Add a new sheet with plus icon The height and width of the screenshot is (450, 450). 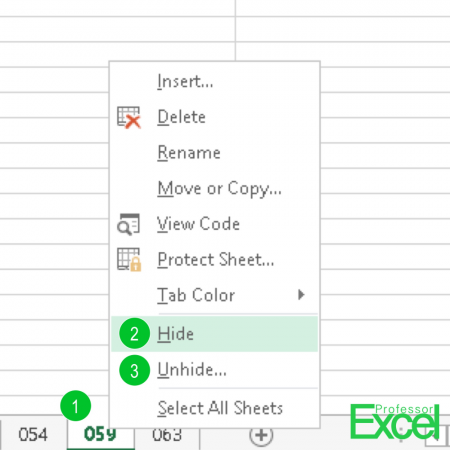click(x=261, y=435)
